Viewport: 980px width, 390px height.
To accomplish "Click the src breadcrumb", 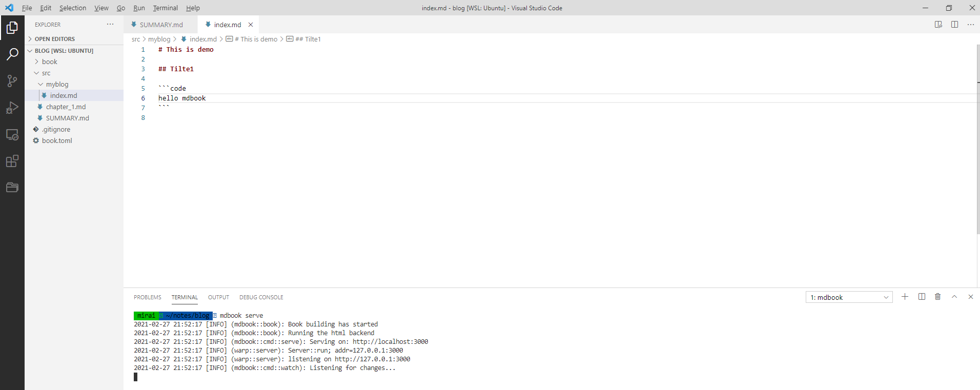I will pos(136,39).
